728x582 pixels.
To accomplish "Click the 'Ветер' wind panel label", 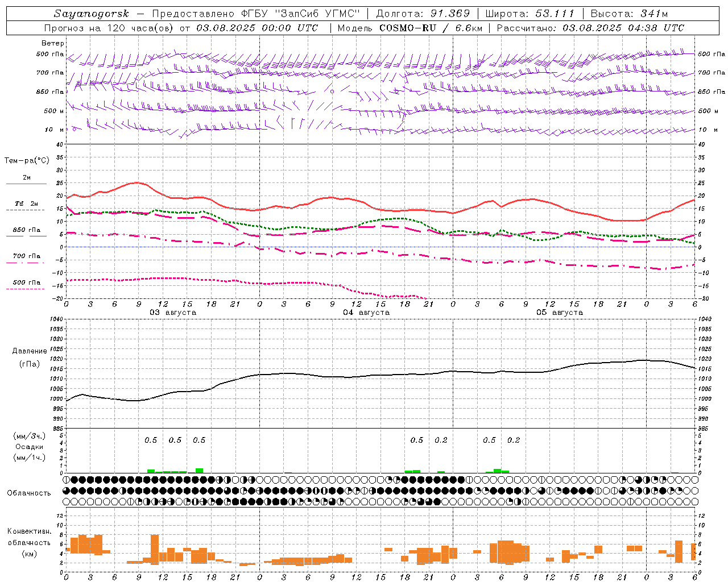I will (53, 43).
